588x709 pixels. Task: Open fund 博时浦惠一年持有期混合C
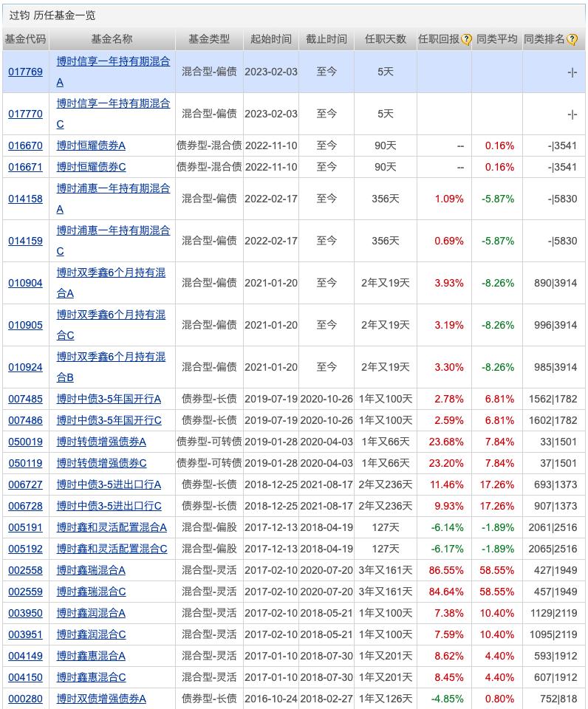[113, 241]
